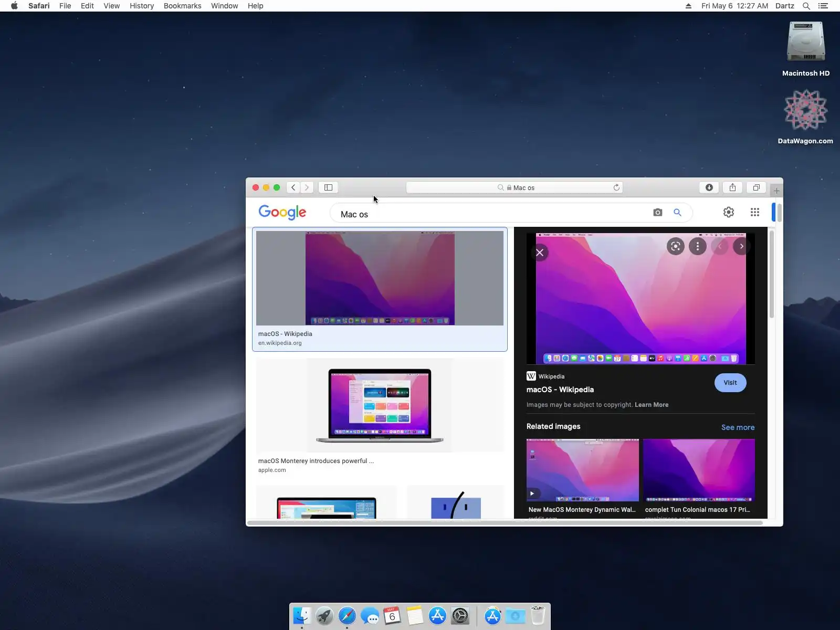The width and height of the screenshot is (840, 630).
Task: Click the Wikipedia favicon in the preview panel
Action: pos(531,376)
